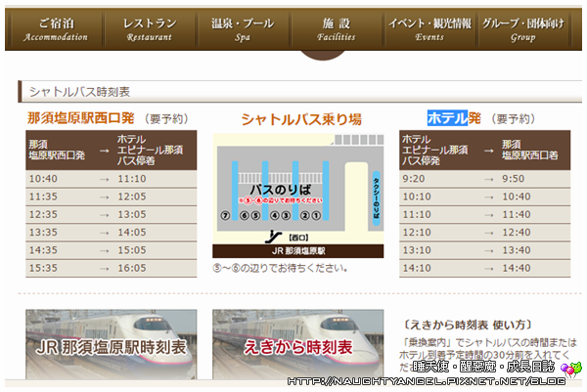Image resolution: width=587 pixels, height=392 pixels.
Task: Select the 12:35 station departure time
Action: pyautogui.click(x=43, y=215)
